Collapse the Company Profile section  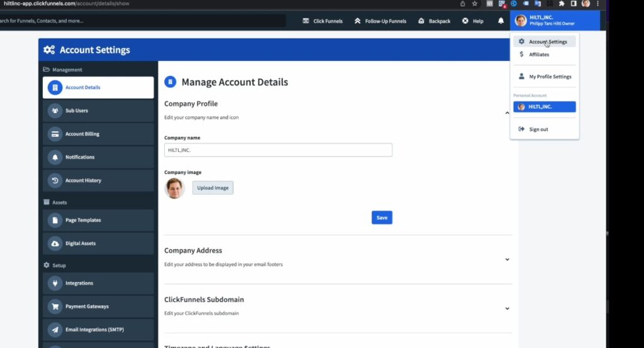(508, 113)
